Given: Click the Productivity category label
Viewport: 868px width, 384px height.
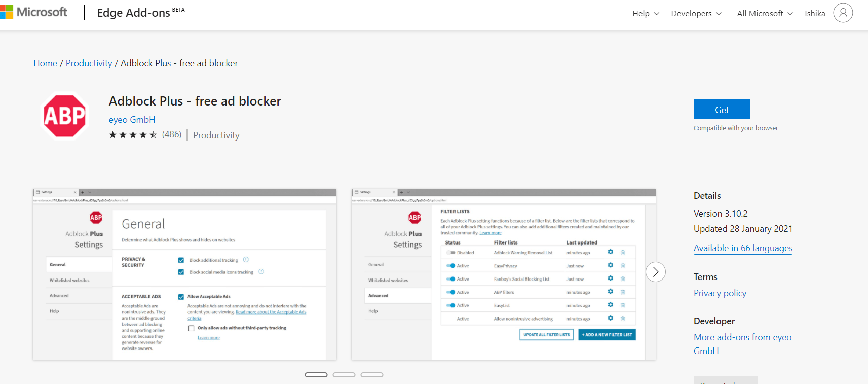Looking at the screenshot, I should [216, 135].
